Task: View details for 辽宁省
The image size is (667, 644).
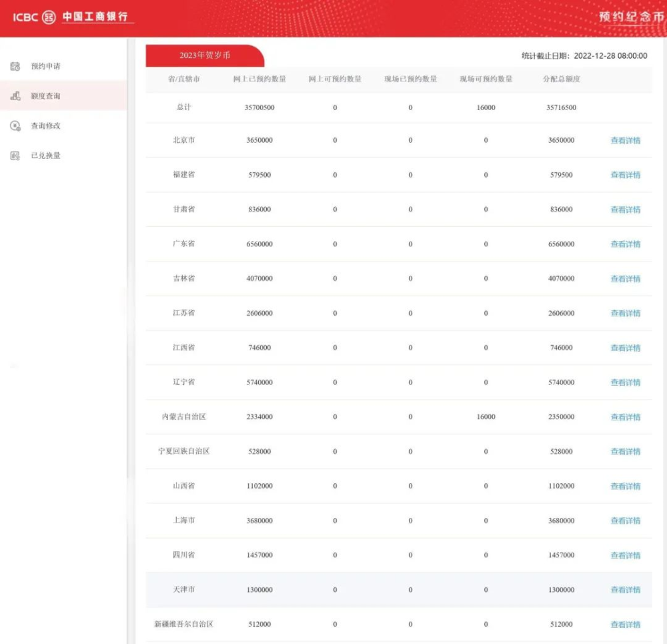Action: point(626,382)
